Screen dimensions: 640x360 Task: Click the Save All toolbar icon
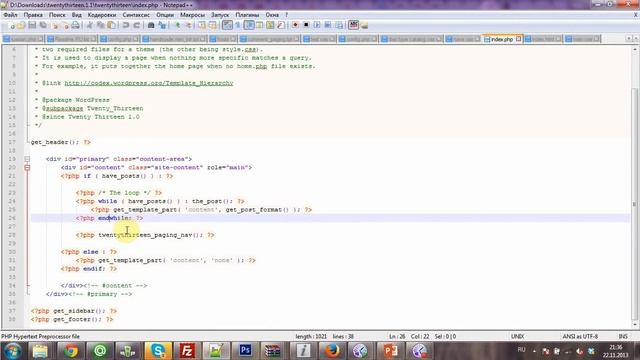point(43,25)
